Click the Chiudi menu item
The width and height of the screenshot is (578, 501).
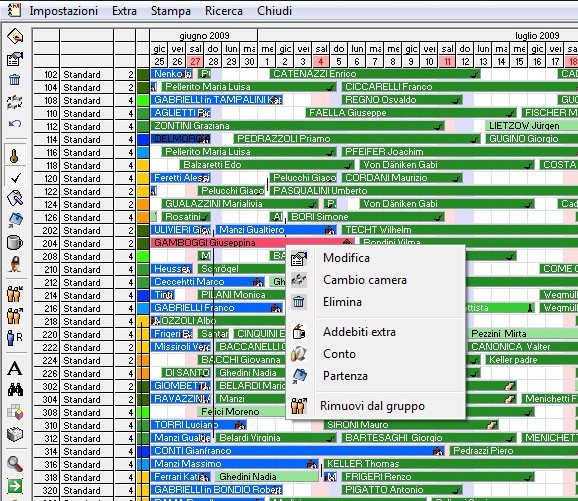[274, 11]
